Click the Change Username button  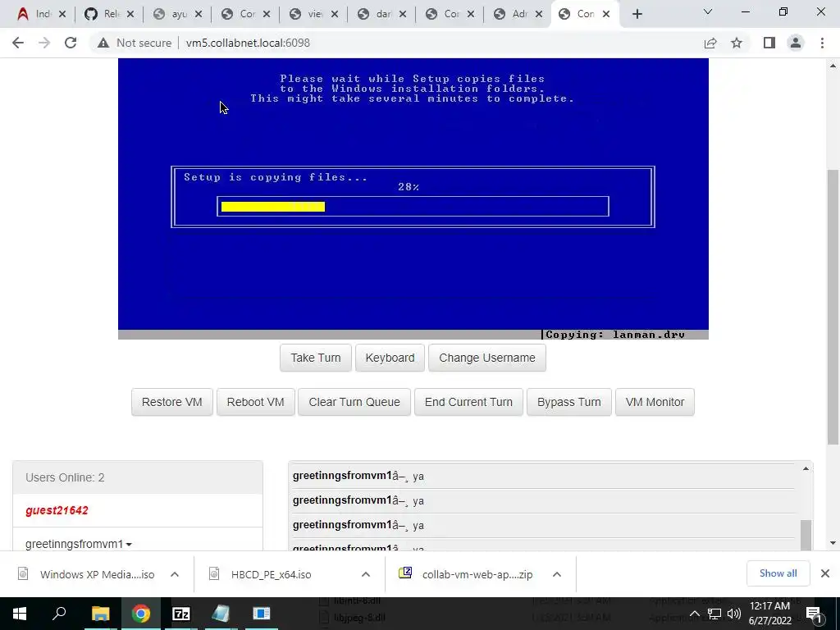coord(487,358)
